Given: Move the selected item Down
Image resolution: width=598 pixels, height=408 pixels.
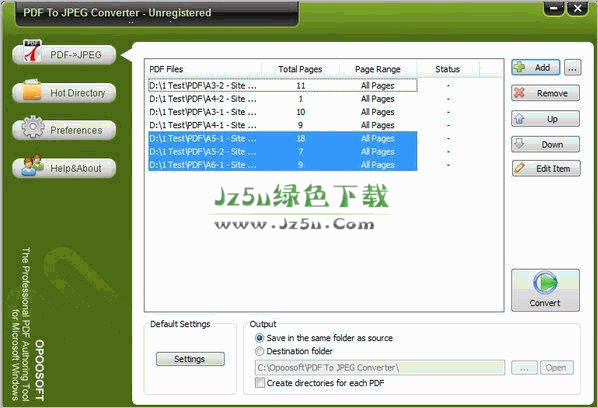Looking at the screenshot, I should pos(545,144).
